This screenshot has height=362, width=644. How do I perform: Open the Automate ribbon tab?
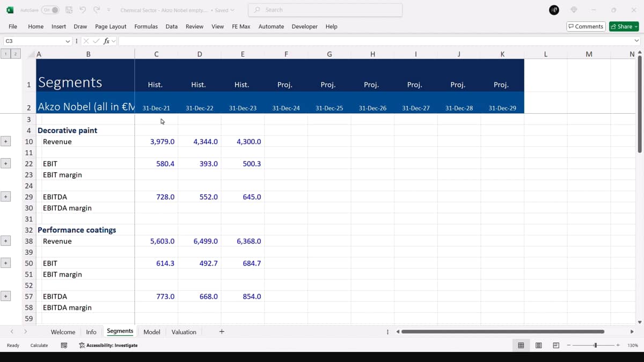click(x=271, y=26)
